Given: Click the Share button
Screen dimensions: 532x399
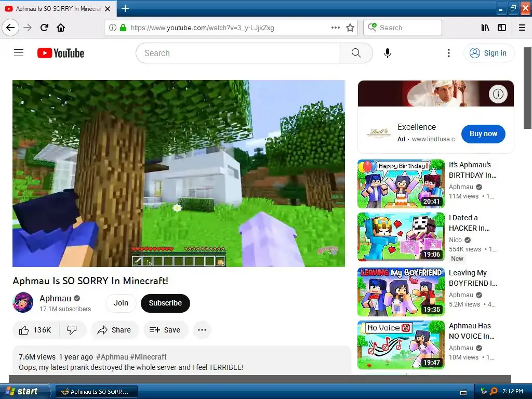Looking at the screenshot, I should [115, 330].
